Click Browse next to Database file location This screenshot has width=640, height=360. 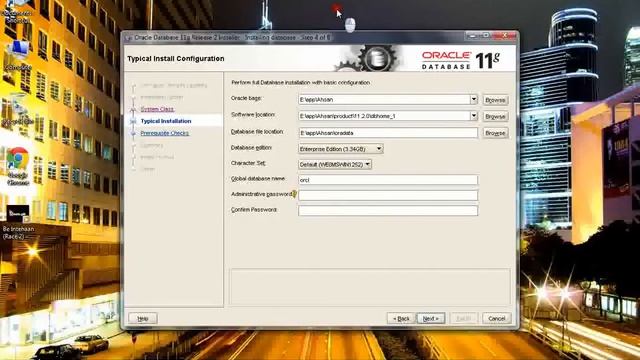[495, 133]
